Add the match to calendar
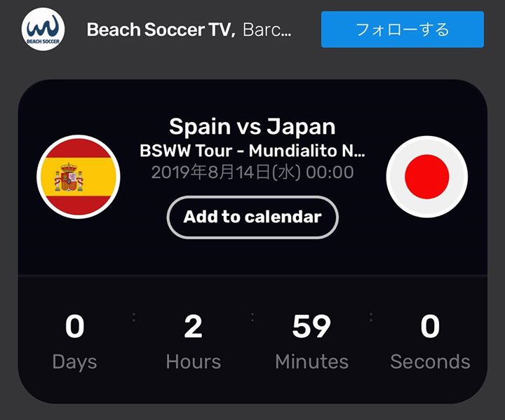The image size is (505, 420). pyautogui.click(x=252, y=217)
